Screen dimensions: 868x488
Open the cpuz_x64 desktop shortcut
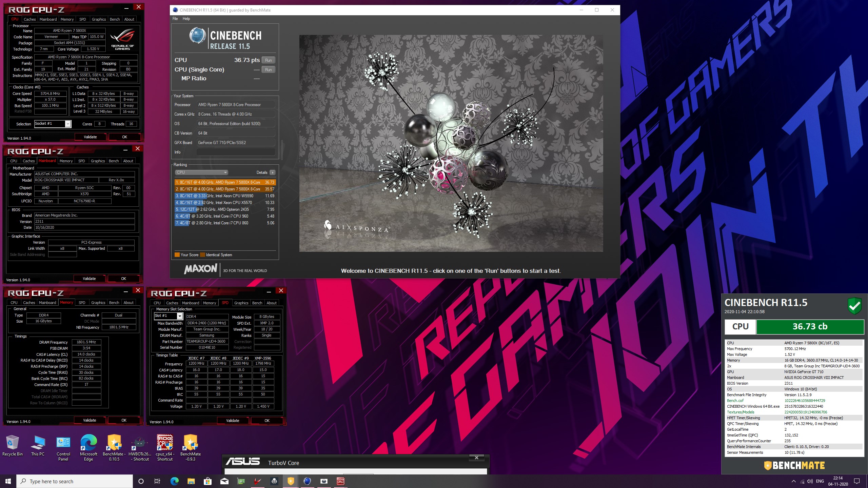click(x=165, y=448)
